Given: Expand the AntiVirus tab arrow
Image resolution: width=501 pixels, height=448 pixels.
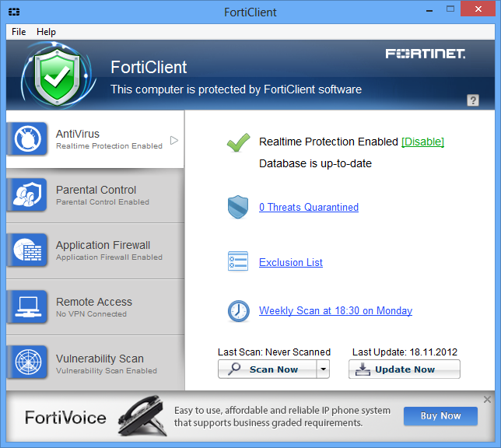Looking at the screenshot, I should click(x=174, y=140).
